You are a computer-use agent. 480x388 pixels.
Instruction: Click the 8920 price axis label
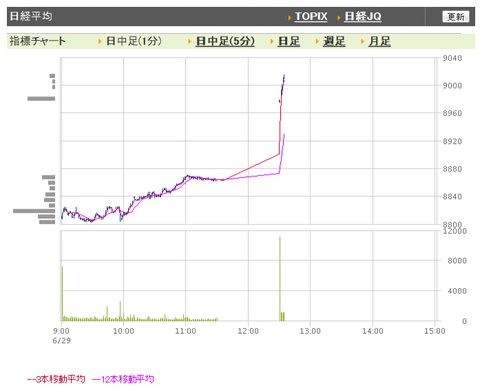tap(452, 141)
